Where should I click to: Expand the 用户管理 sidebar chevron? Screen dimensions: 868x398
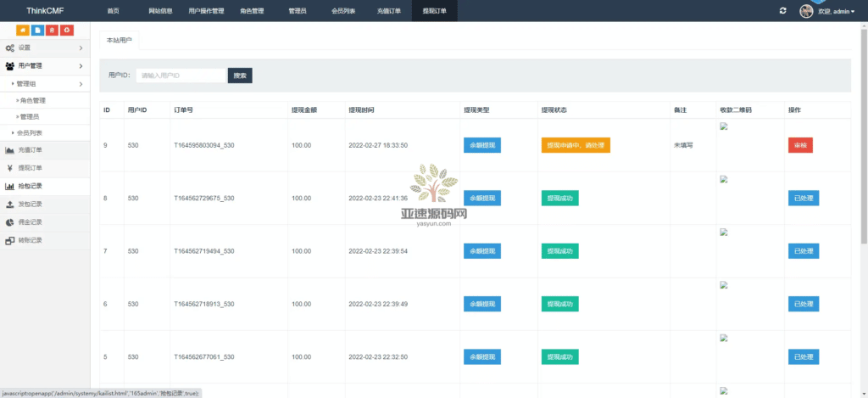tap(81, 66)
